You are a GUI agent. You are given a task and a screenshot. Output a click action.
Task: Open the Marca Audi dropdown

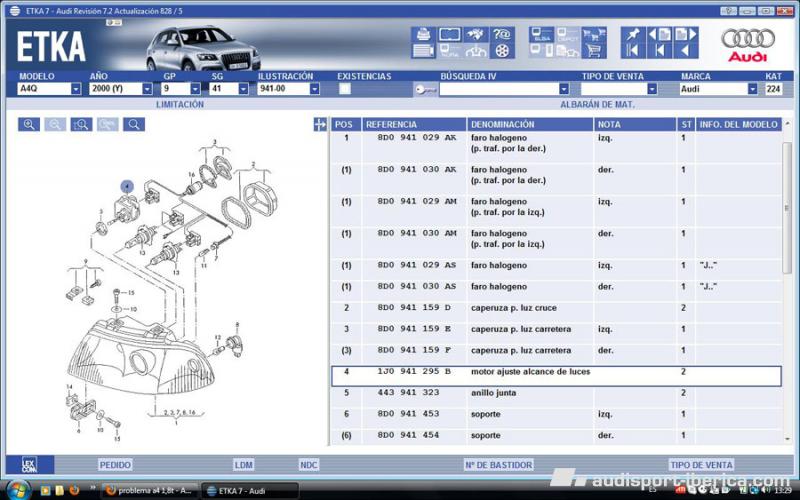coord(753,89)
